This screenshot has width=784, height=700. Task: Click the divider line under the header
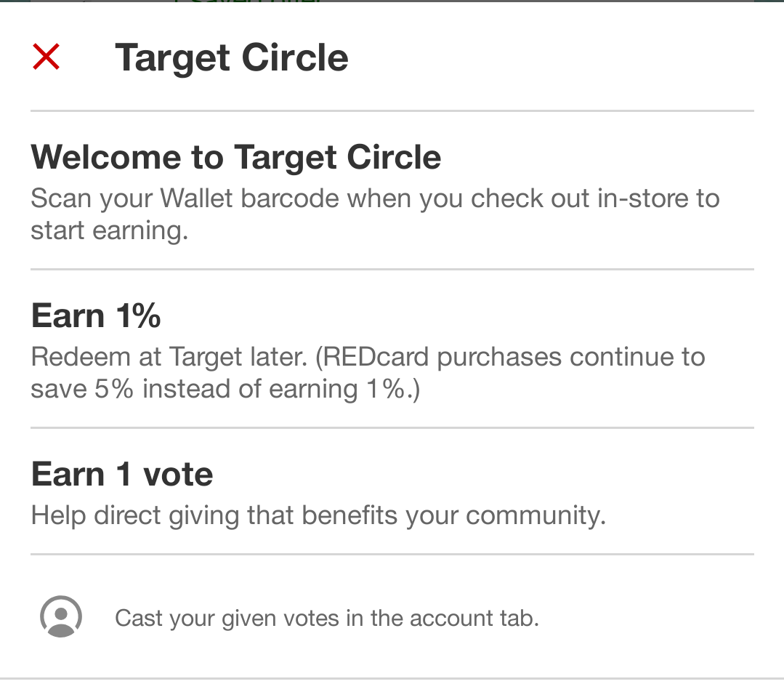point(392,111)
